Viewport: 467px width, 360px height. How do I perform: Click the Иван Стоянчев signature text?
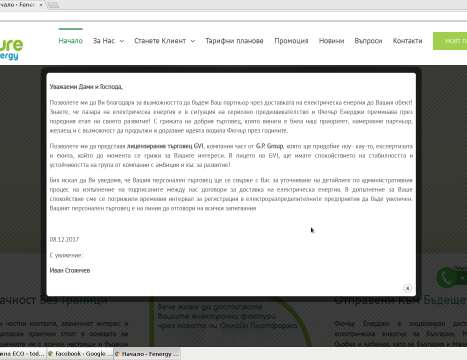70,270
